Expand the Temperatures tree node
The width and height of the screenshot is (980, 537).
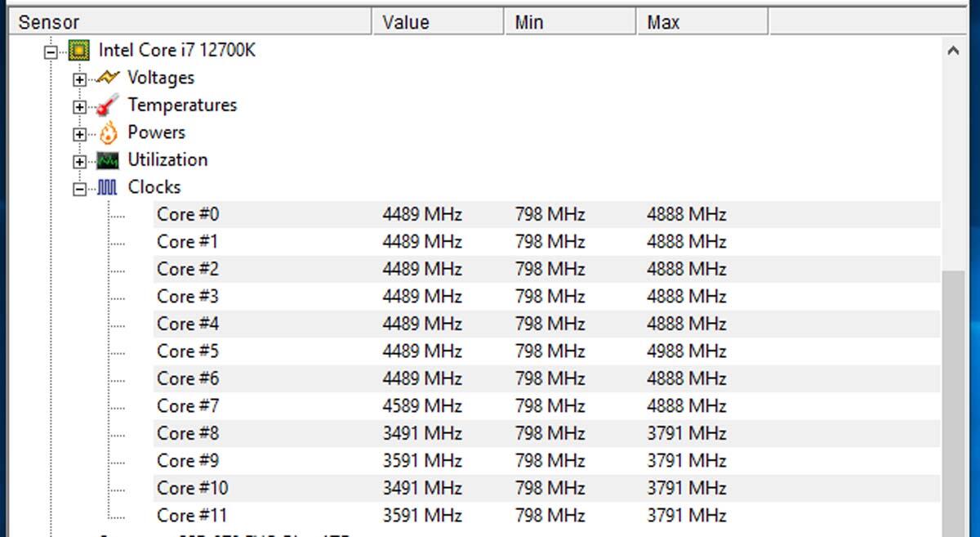[x=79, y=106]
